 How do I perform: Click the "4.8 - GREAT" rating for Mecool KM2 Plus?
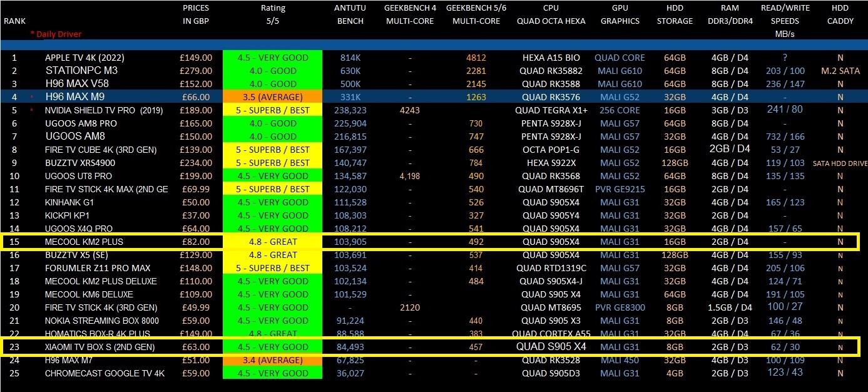point(273,242)
